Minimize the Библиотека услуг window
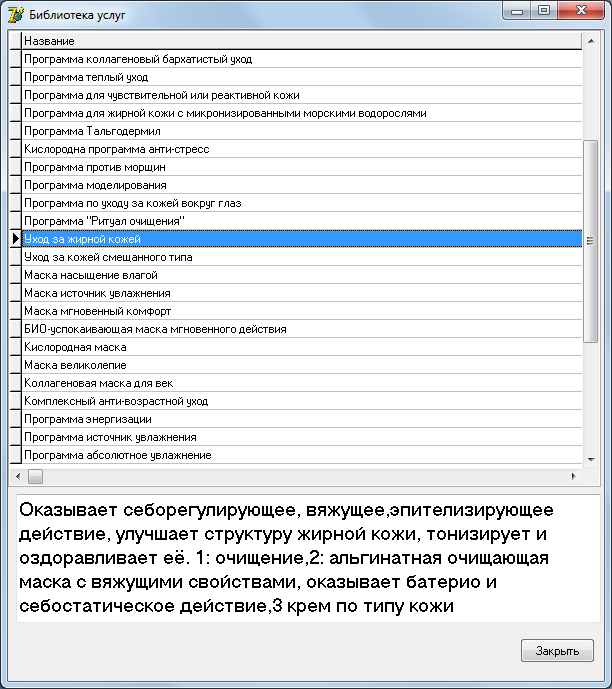Image resolution: width=612 pixels, height=689 pixels. [517, 11]
